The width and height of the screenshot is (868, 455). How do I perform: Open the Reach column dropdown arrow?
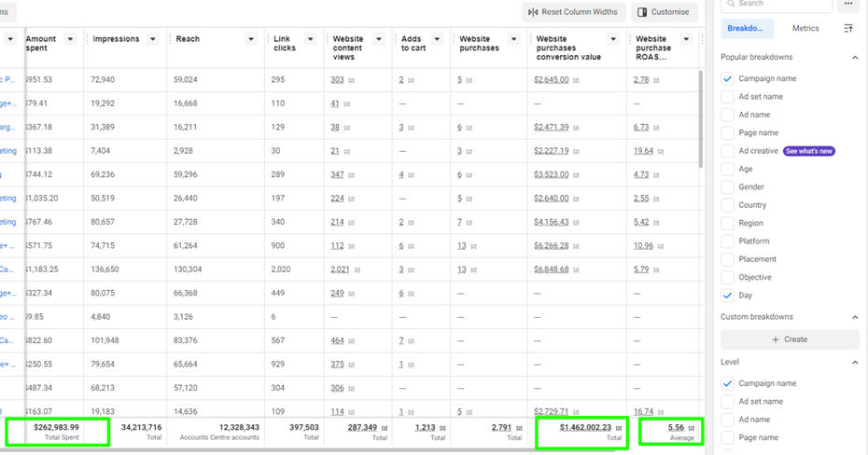coord(251,39)
